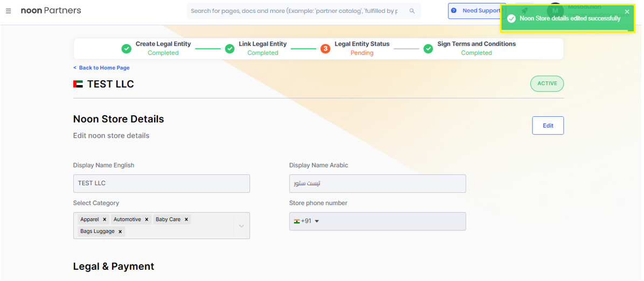Image resolution: width=644 pixels, height=281 pixels.
Task: Click the Edit button
Action: (x=548, y=125)
